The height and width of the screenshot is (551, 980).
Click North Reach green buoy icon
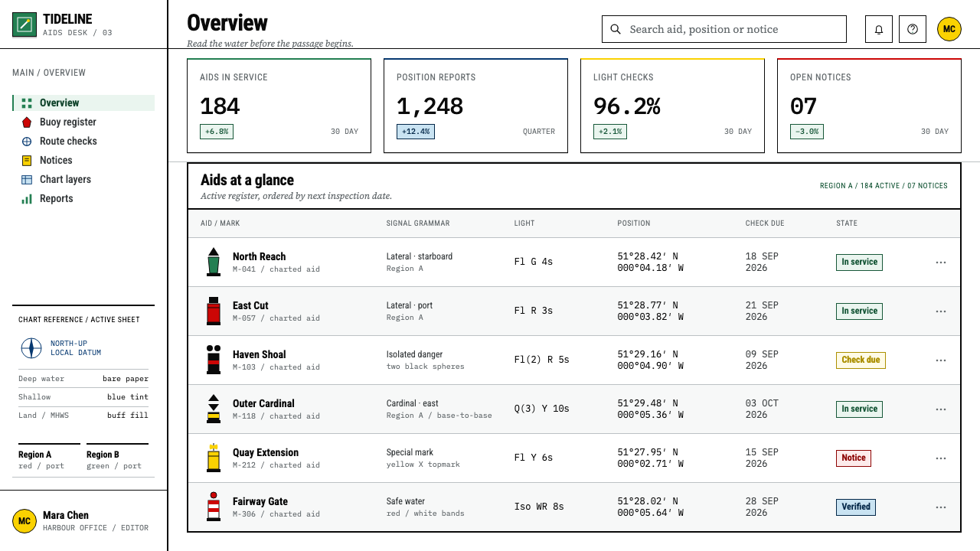pyautogui.click(x=214, y=262)
